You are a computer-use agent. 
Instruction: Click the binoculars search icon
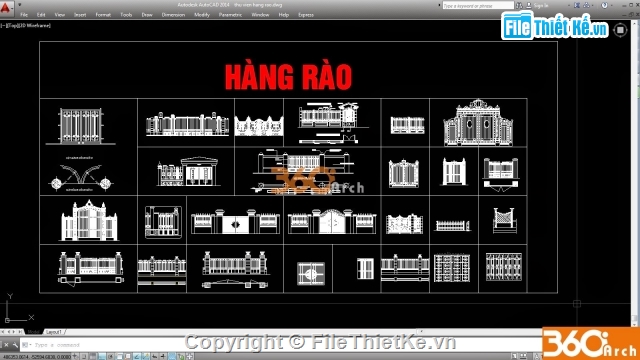click(x=519, y=5)
